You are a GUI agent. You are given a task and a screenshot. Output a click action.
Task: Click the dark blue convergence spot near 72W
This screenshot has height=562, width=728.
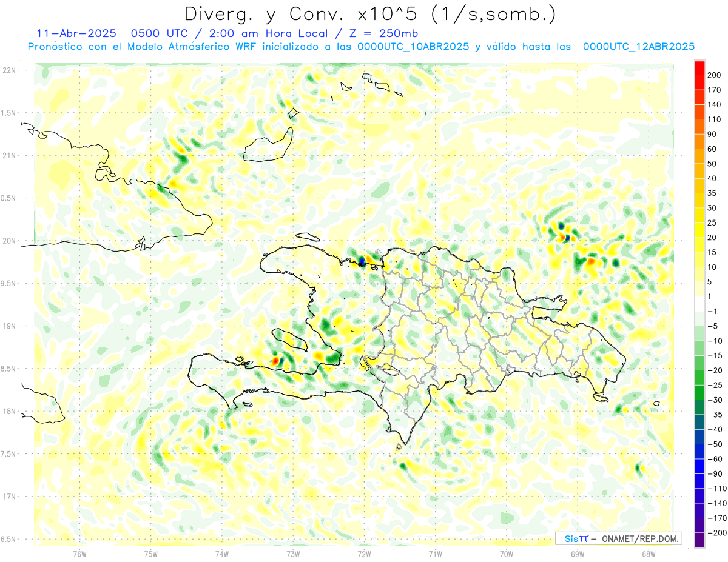362,262
